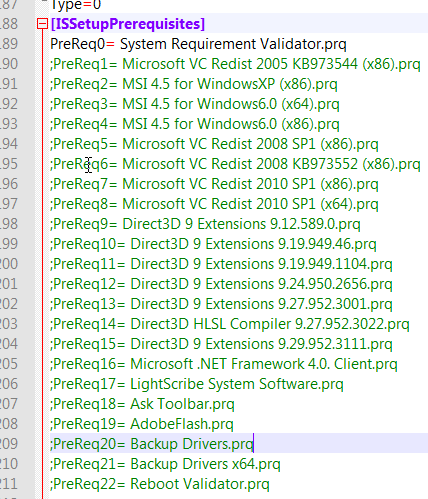Click the MSI 4.5 for WindowsXP line
The image size is (428, 499).
coord(194,84)
